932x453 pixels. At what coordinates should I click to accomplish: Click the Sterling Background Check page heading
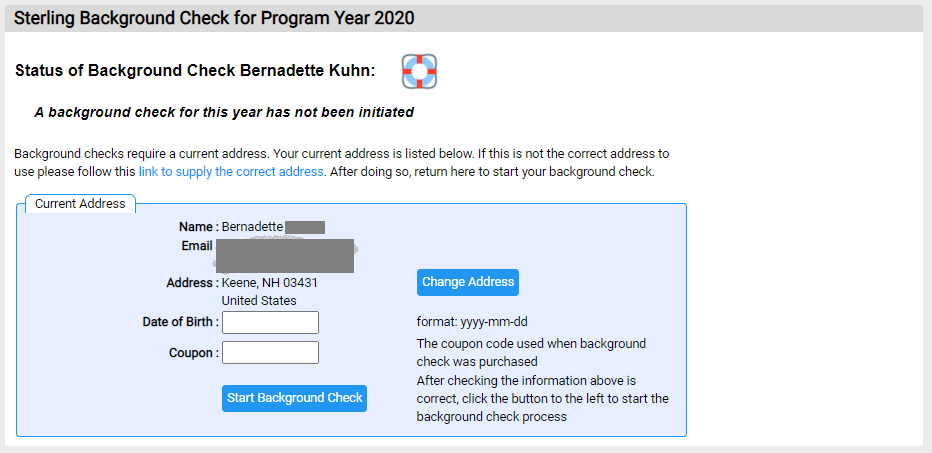214,18
